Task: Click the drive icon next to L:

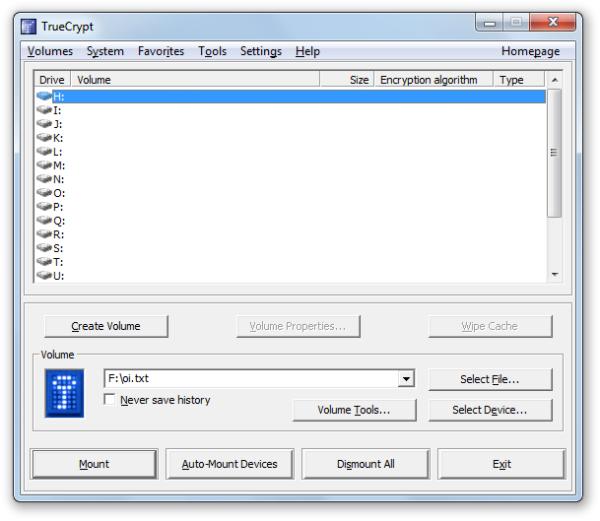Action: pos(44,151)
